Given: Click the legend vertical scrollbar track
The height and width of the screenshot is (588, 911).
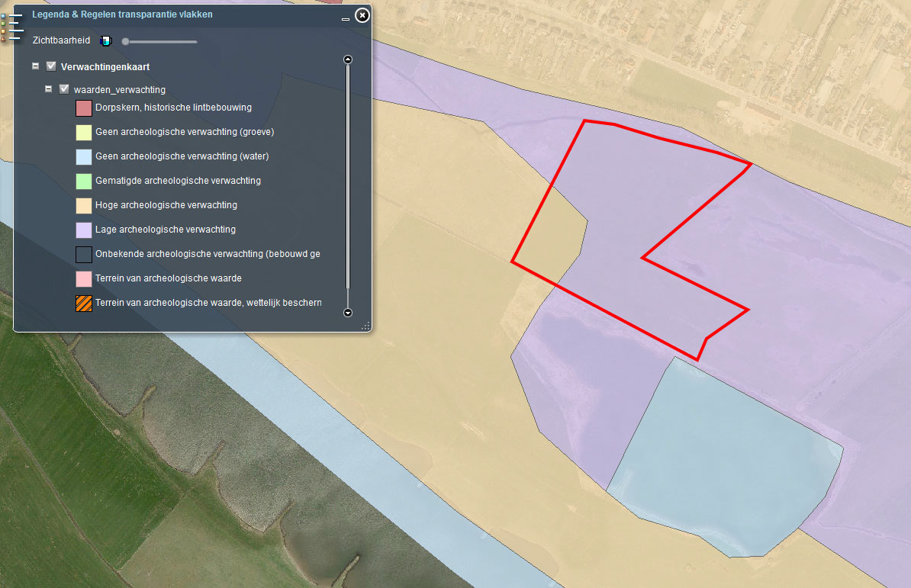Looking at the screenshot, I should point(348,183).
